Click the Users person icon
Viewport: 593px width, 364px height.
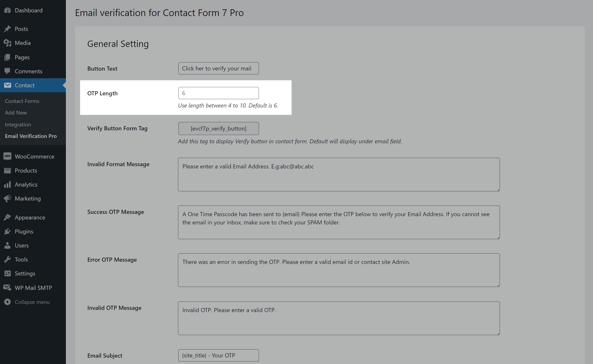click(7, 245)
